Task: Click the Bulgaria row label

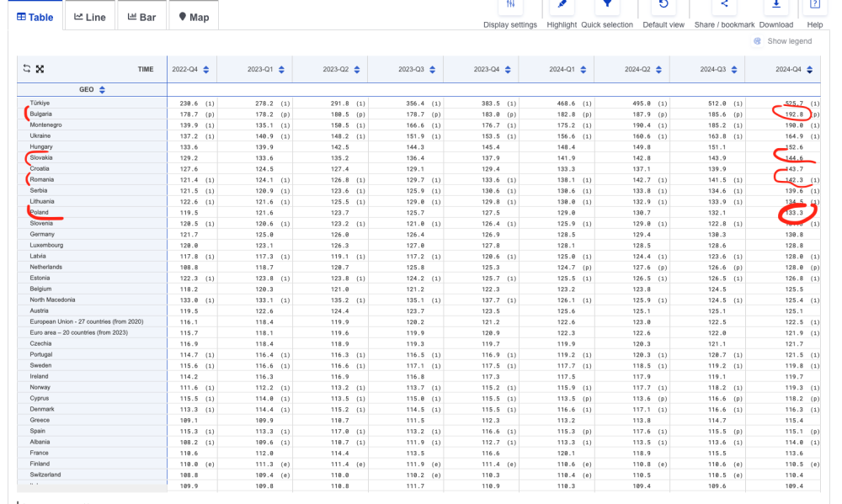Action: pyautogui.click(x=42, y=114)
